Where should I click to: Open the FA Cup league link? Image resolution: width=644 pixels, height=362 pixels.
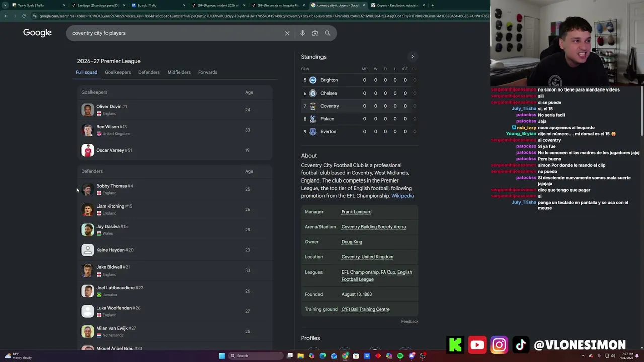tap(388, 272)
